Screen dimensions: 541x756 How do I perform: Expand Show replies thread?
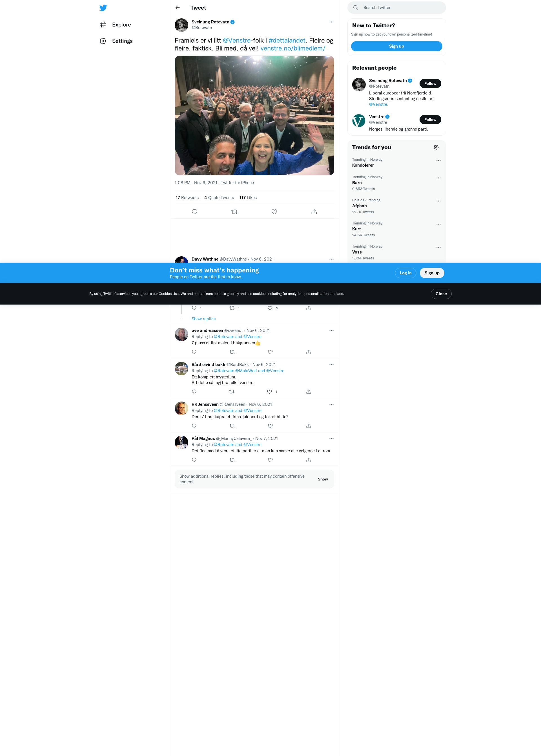pos(203,319)
